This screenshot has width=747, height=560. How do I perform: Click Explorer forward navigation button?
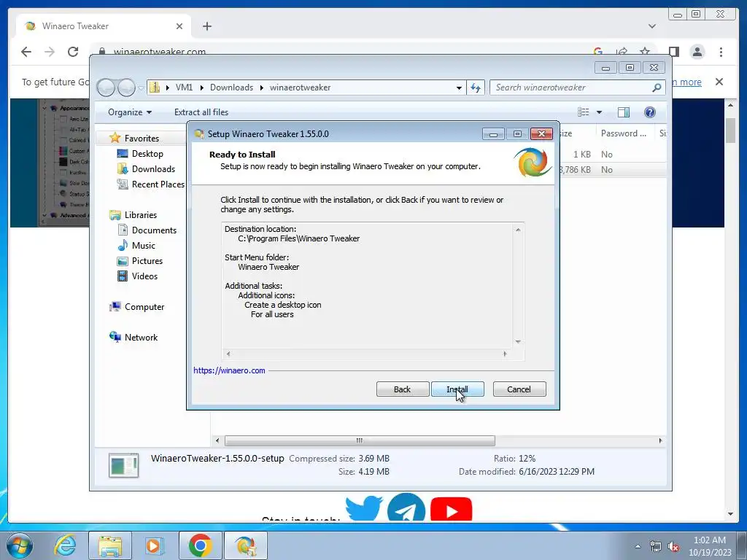(126, 87)
